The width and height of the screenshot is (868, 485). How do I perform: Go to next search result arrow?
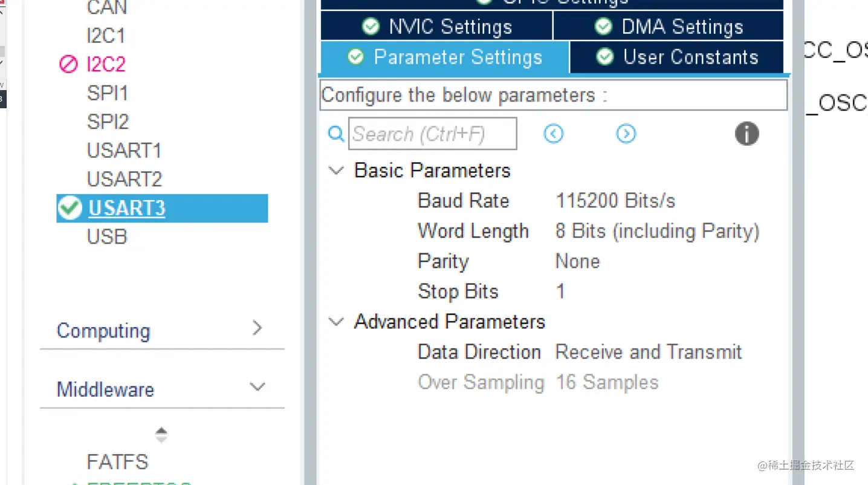[x=626, y=134]
